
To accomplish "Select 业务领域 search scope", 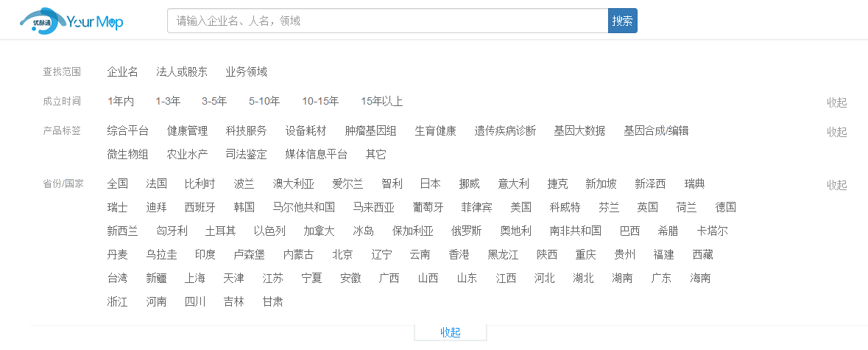I will [x=246, y=72].
